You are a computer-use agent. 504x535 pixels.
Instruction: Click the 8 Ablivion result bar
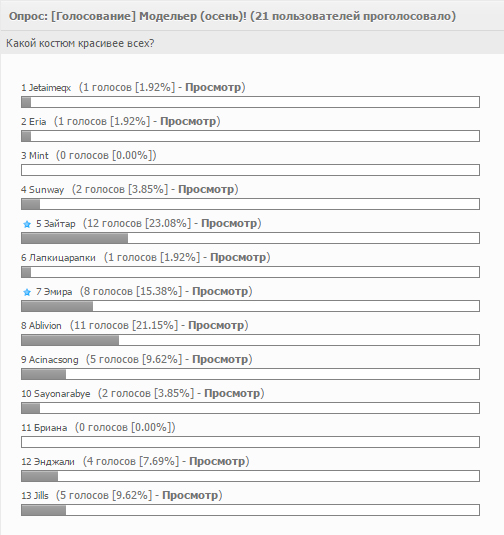[x=250, y=340]
